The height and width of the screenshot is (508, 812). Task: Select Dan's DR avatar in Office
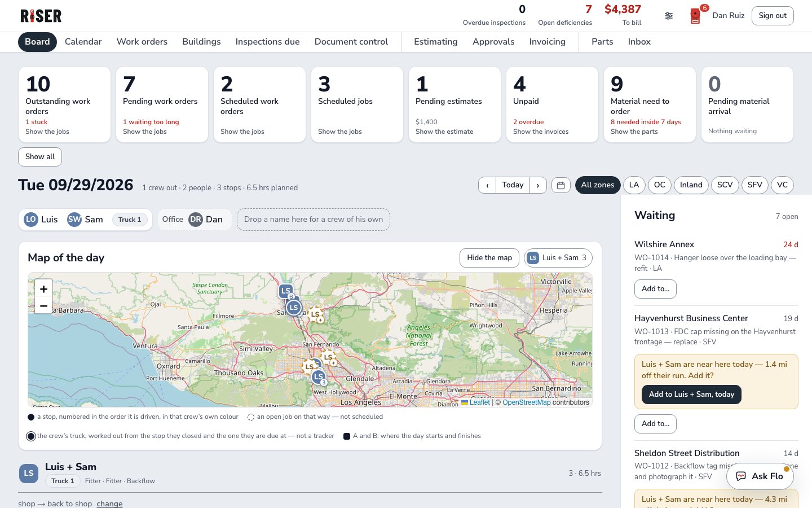pos(196,220)
